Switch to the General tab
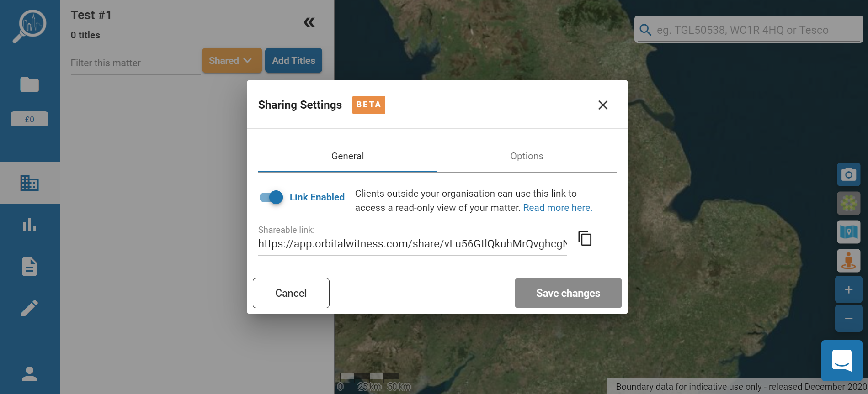Screen dimensions: 868x394 point(347,156)
